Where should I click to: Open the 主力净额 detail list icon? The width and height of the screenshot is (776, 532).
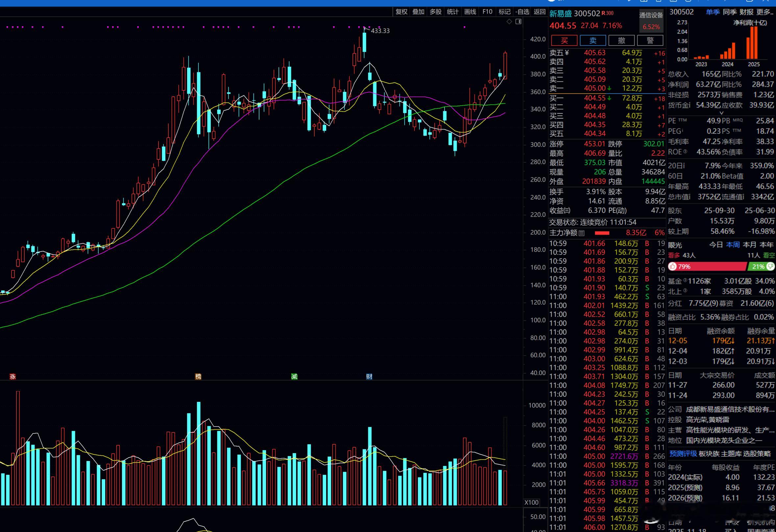(x=582, y=233)
